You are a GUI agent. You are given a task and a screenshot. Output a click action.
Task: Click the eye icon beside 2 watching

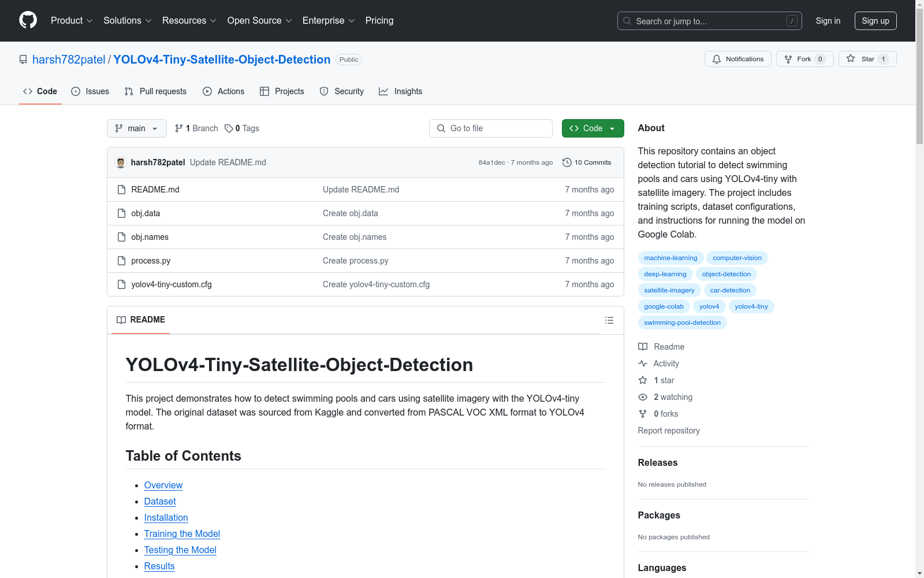click(x=643, y=397)
